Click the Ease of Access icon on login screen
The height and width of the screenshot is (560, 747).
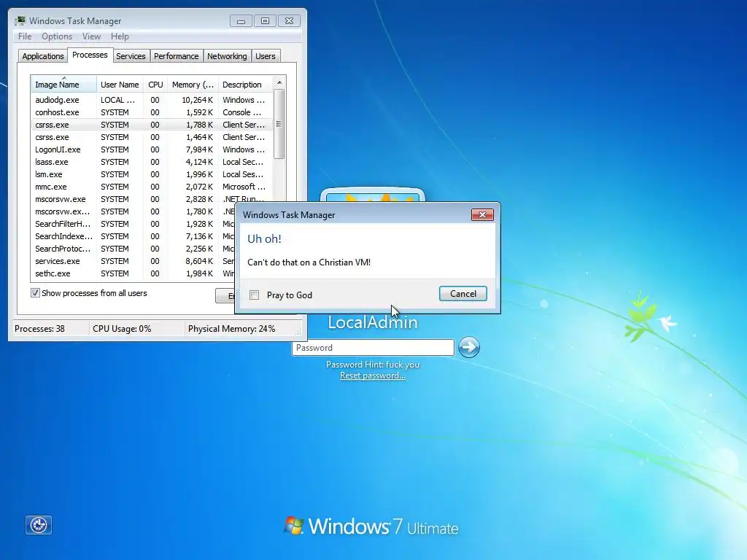coord(39,525)
